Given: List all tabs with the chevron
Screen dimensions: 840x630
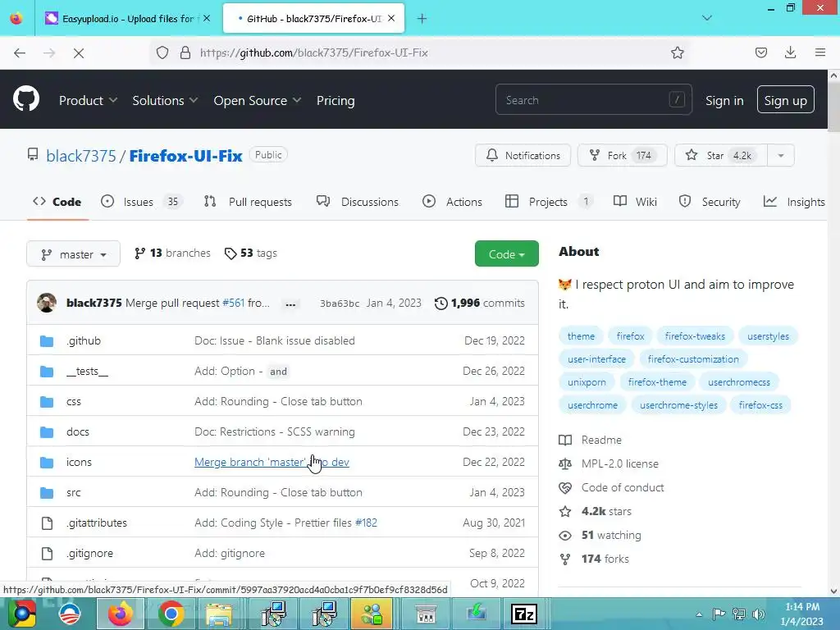Looking at the screenshot, I should pos(706,18).
